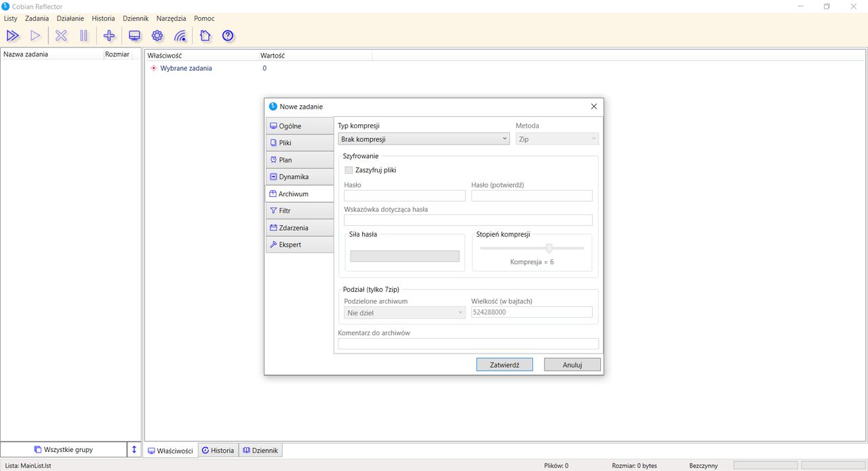Open the Działanie menu
Viewport: 868px width, 471px height.
(x=71, y=18)
